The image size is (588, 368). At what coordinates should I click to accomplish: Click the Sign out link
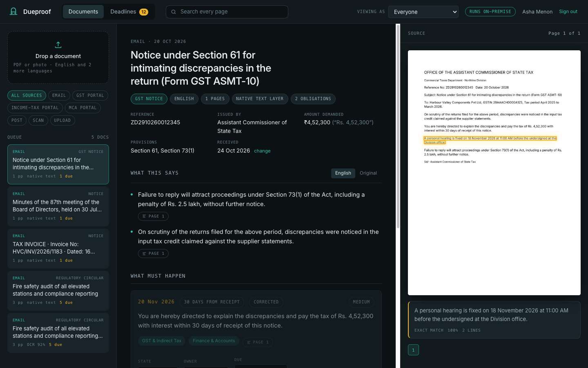(568, 12)
